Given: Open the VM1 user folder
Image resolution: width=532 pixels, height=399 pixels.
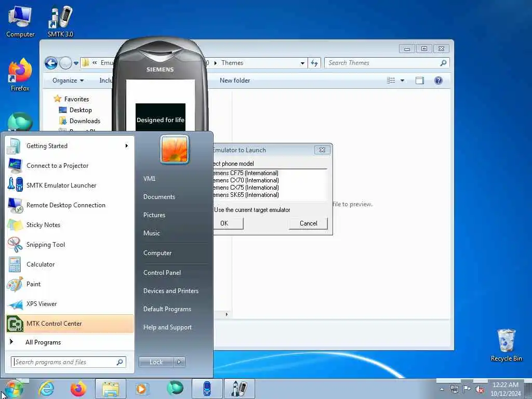Looking at the screenshot, I should point(149,179).
